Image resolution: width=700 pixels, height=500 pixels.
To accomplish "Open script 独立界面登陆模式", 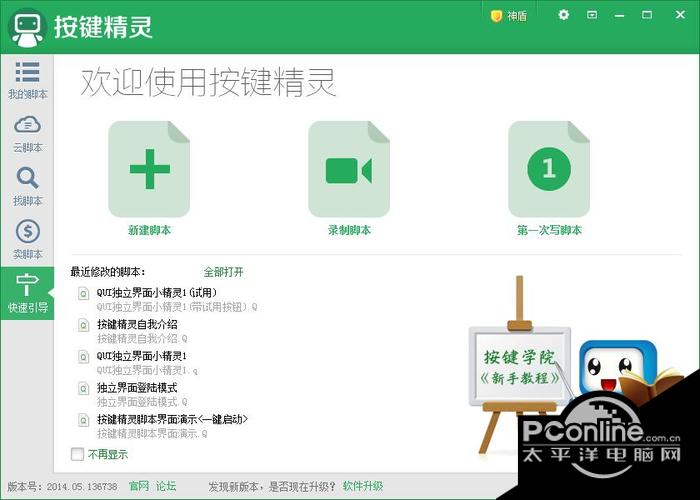I will coord(137,388).
